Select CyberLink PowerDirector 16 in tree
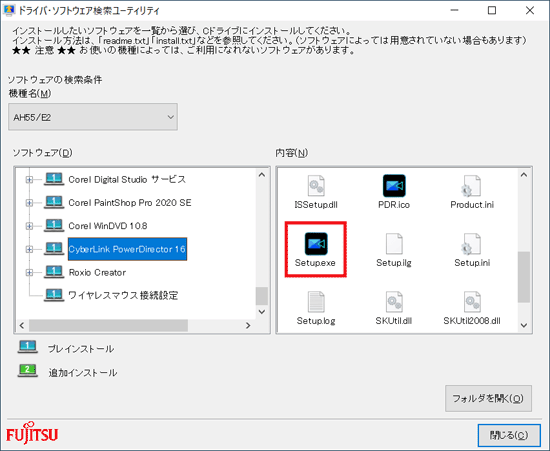The width and height of the screenshot is (550, 451). [127, 249]
